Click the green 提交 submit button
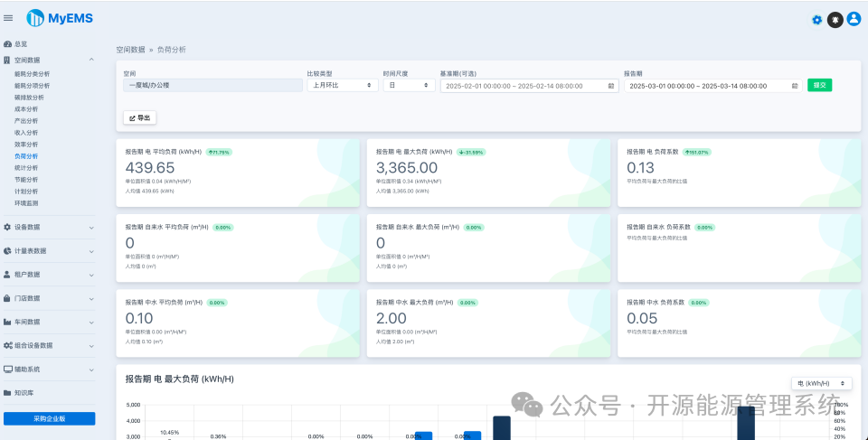Screen dimensions: 868x440 click(819, 85)
